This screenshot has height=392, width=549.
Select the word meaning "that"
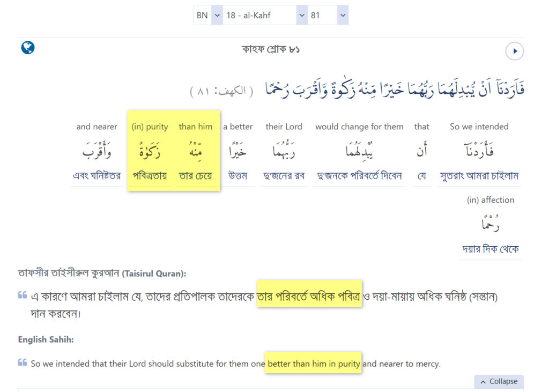pos(421,152)
